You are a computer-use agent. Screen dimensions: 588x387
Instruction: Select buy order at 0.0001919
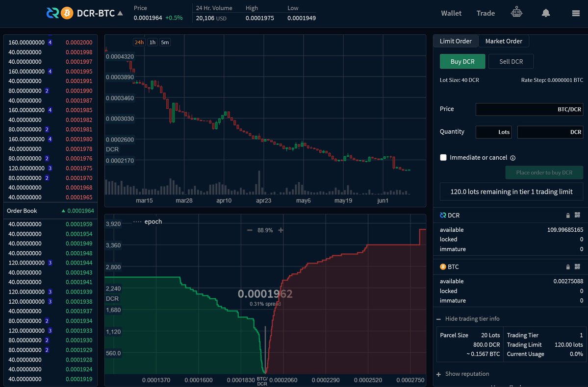(x=50, y=379)
